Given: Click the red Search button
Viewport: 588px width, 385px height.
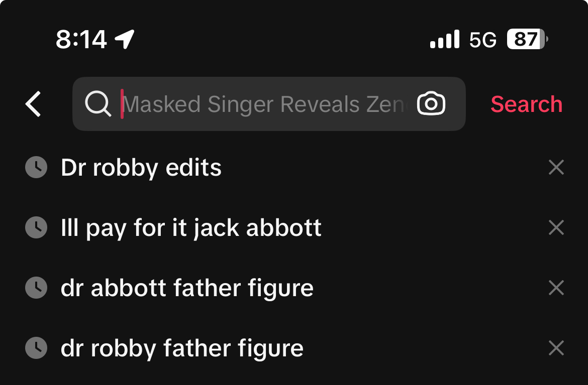Looking at the screenshot, I should coord(526,104).
